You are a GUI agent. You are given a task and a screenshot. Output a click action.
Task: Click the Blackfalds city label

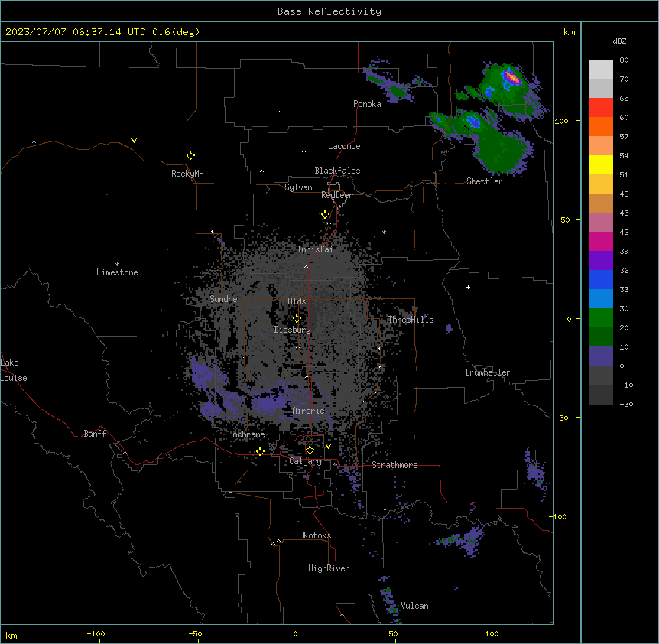pyautogui.click(x=337, y=171)
